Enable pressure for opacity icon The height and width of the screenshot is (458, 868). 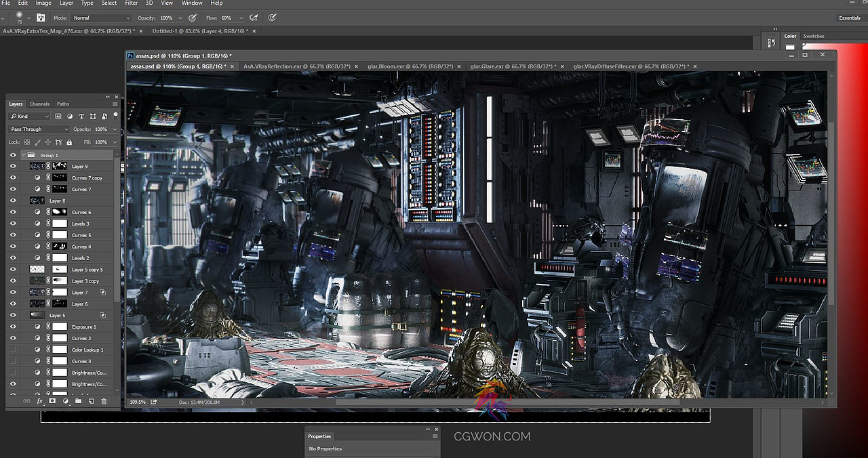(193, 18)
